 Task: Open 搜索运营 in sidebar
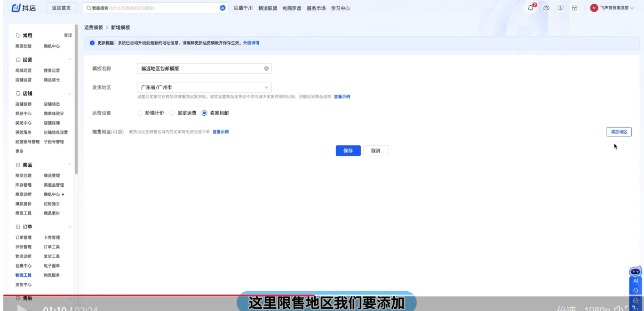click(52, 71)
